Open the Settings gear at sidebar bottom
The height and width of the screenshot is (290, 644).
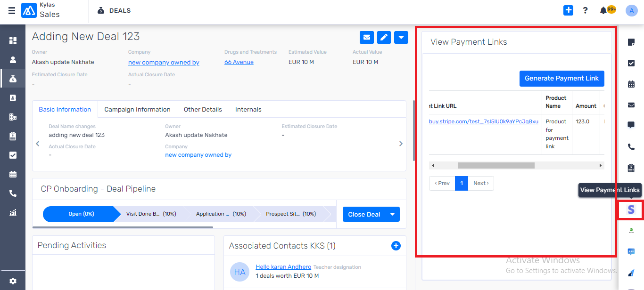pos(13,279)
